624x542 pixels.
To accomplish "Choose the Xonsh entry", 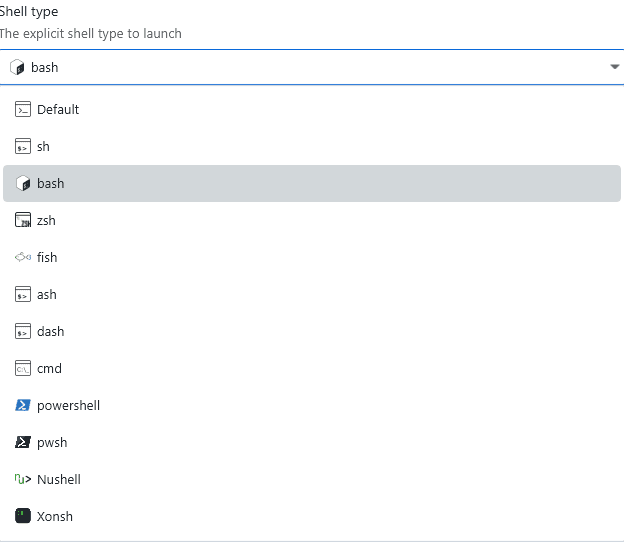I will [54, 516].
